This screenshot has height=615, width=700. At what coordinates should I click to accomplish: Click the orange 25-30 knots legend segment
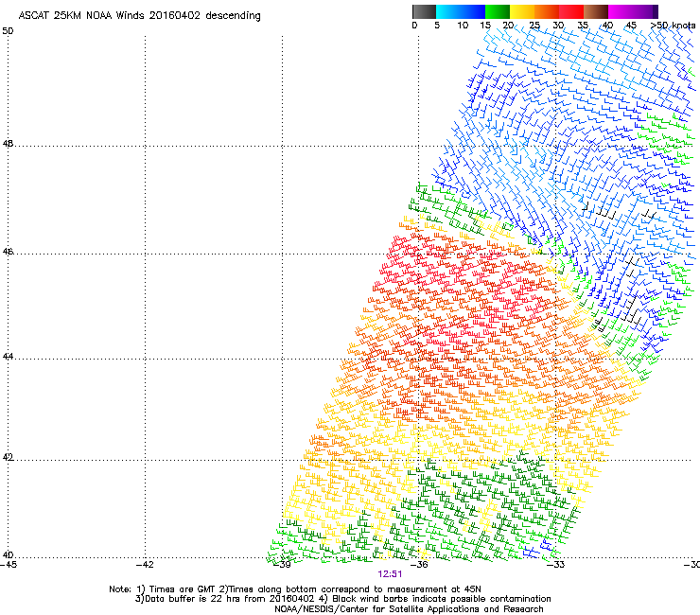click(x=547, y=11)
